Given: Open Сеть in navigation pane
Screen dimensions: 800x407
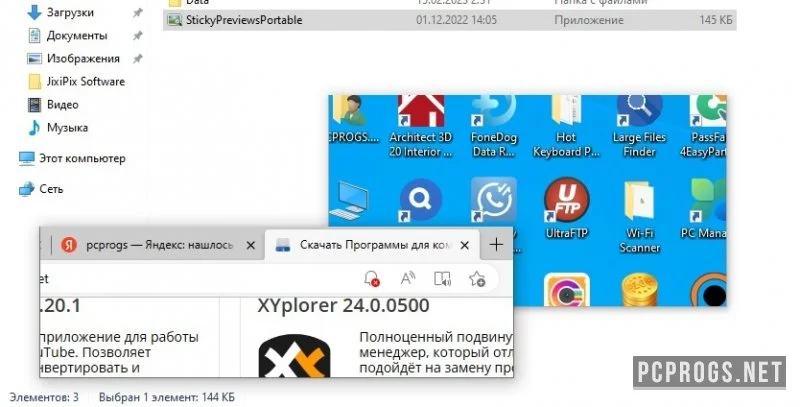Looking at the screenshot, I should point(51,189).
